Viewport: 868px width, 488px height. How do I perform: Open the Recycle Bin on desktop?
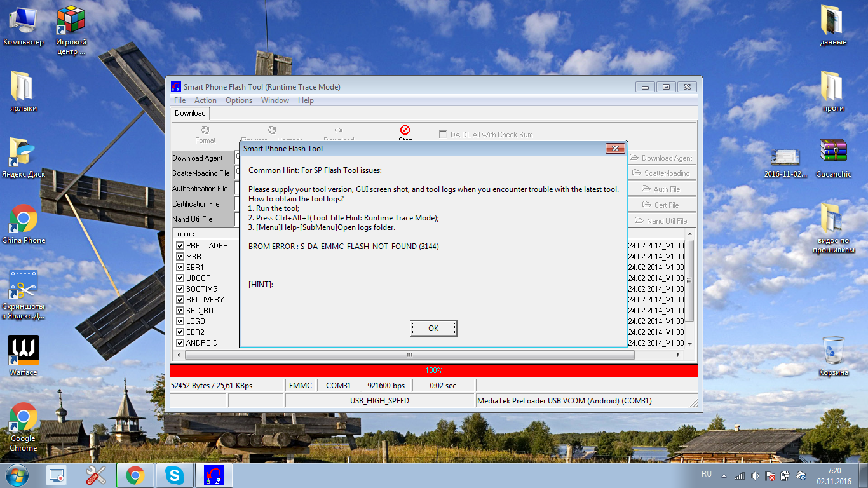833,351
